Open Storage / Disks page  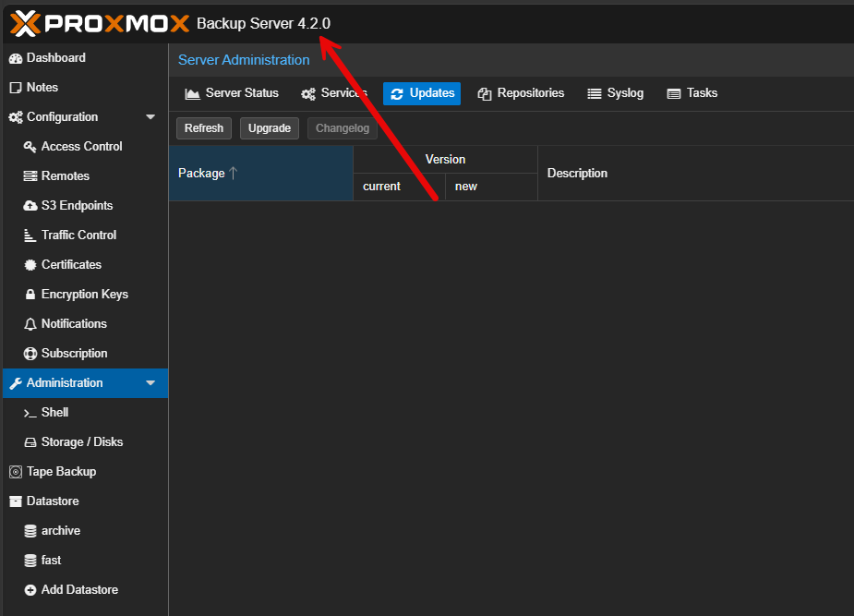(86, 441)
